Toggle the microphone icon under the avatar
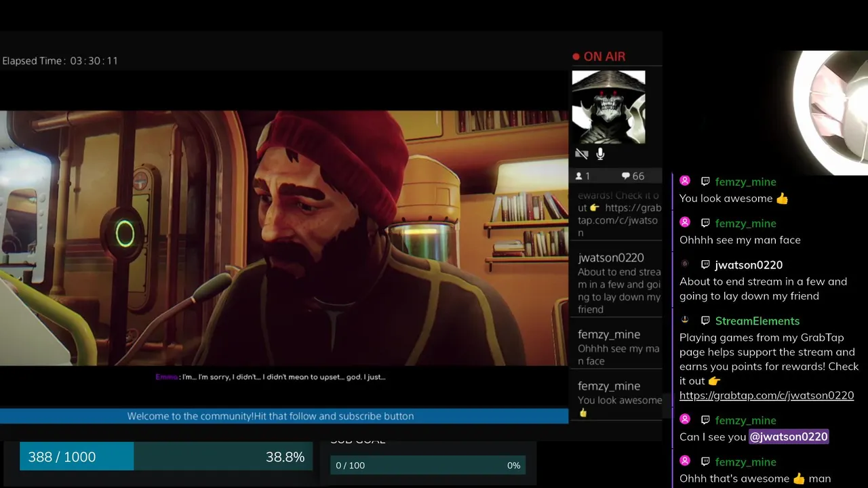This screenshot has height=488, width=868. click(x=600, y=155)
